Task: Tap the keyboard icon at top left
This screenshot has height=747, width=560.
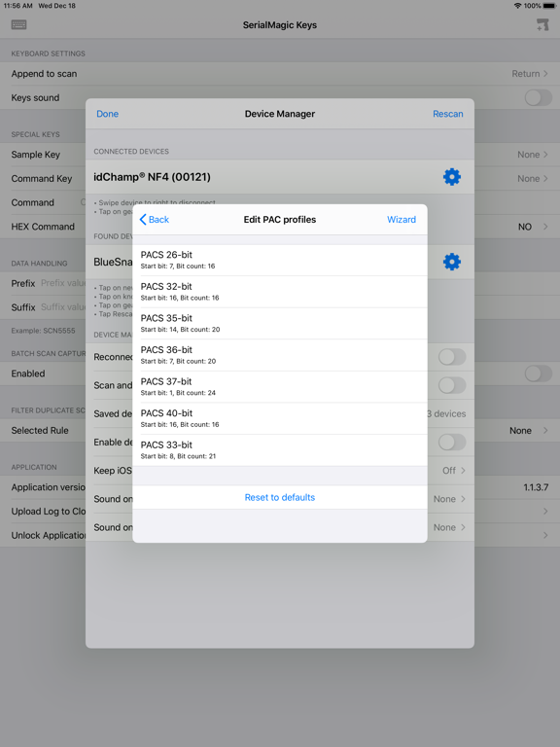Action: (x=18, y=24)
